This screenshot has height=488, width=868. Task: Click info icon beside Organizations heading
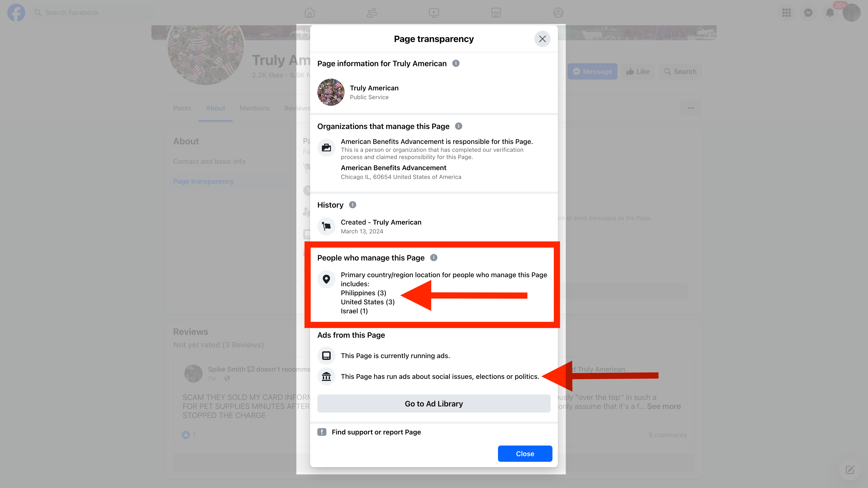pyautogui.click(x=459, y=126)
